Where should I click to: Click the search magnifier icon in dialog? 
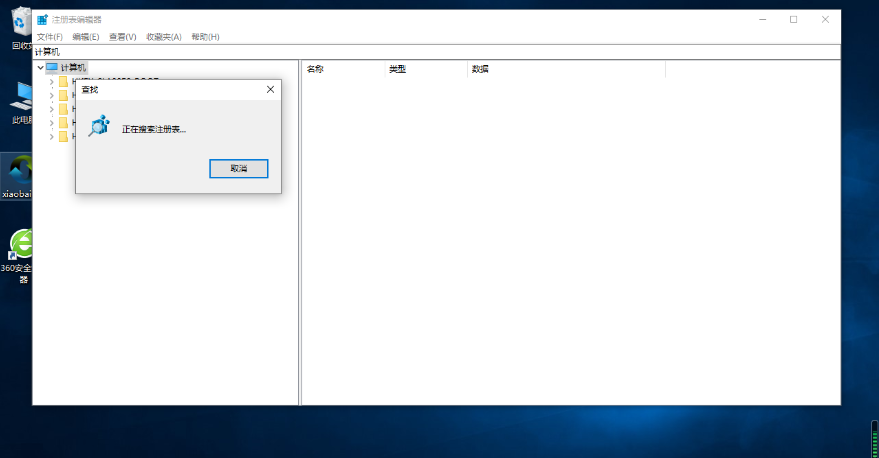[x=98, y=127]
